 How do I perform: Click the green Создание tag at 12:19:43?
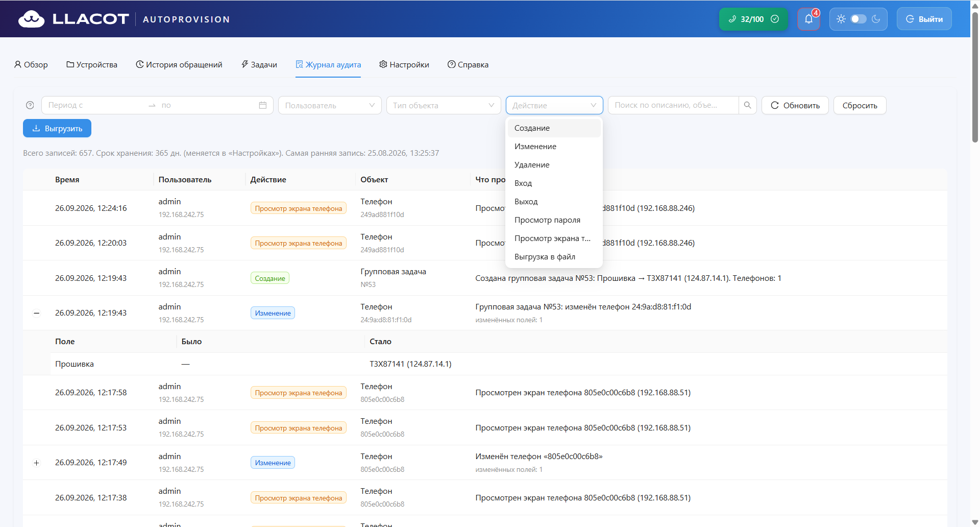[270, 278]
